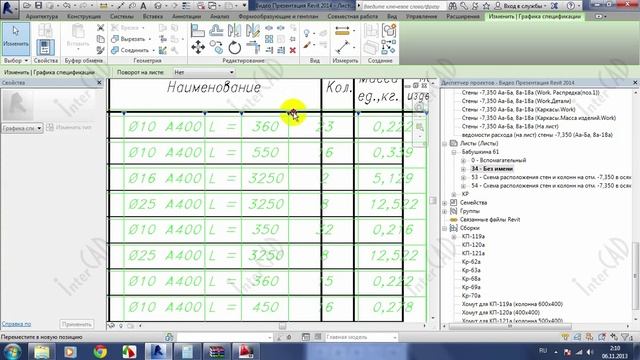Select the Mirror – pick axis tool
The image size is (640, 360).
point(234,31)
